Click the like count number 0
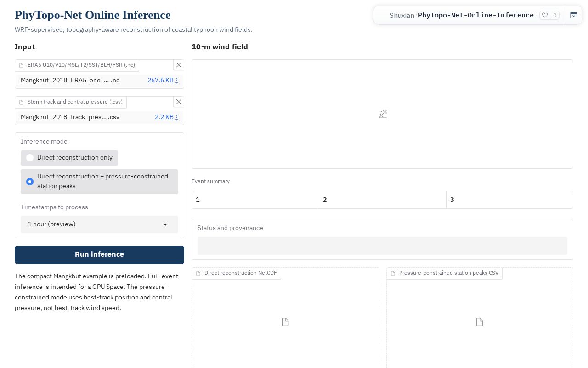The width and height of the screenshot is (588, 368). (555, 15)
